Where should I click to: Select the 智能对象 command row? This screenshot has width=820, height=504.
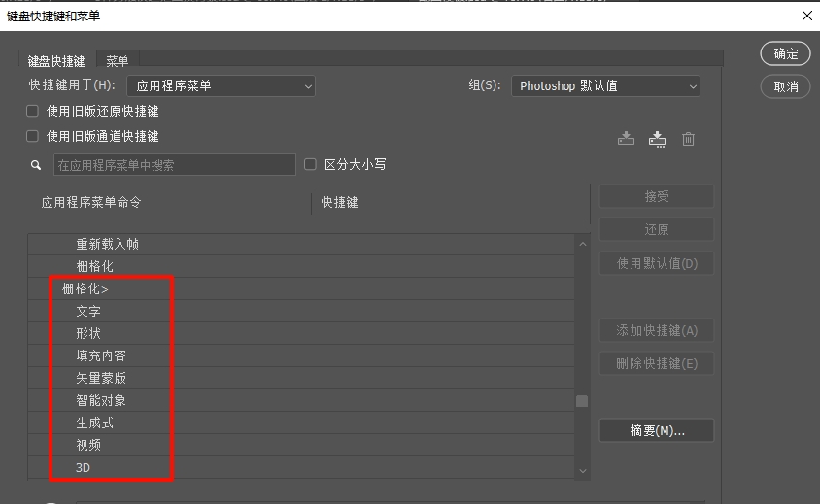click(x=101, y=400)
